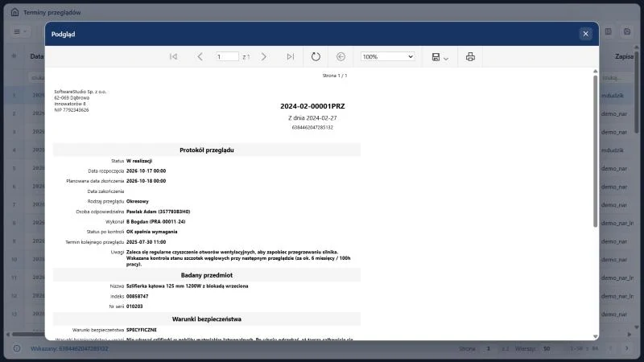The width and height of the screenshot is (644, 362).
Task: Click the Warunki bezpieczeństwa section header
Action: (207, 319)
